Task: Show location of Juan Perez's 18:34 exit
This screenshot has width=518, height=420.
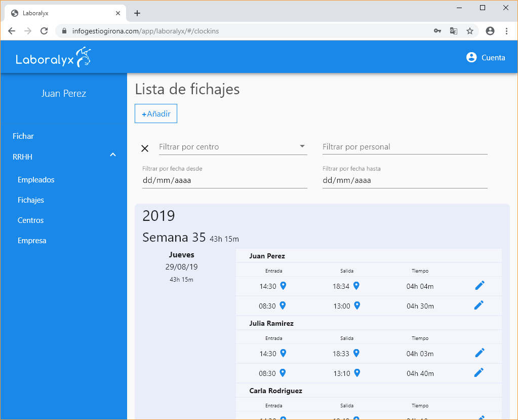Action: pos(356,286)
